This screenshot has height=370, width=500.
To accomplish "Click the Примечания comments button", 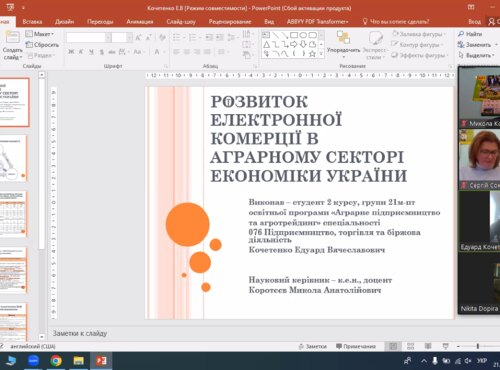I will tap(356, 346).
